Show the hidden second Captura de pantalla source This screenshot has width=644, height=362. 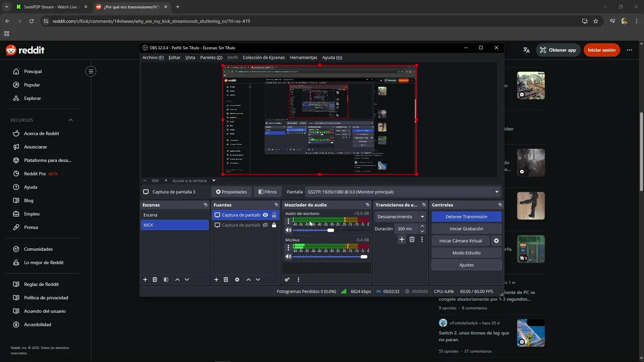click(265, 225)
